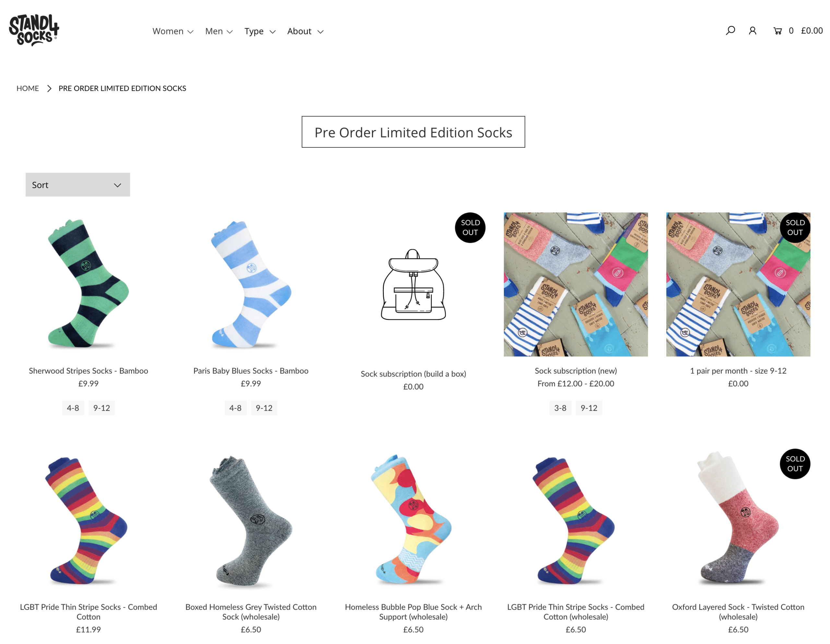Select size 3-8 for Sock subscription (new)
The width and height of the screenshot is (830, 644).
click(x=560, y=408)
